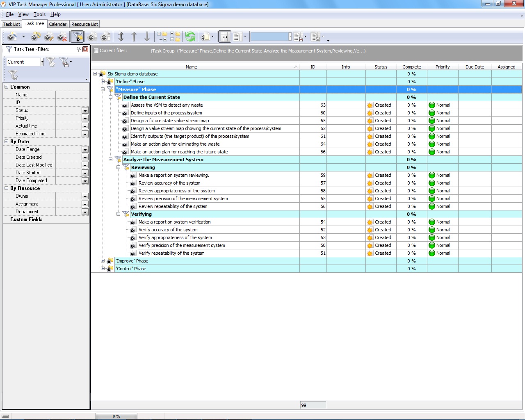Click the green Refresh icon
Image resolution: width=525 pixels, height=420 pixels.
pos(190,37)
